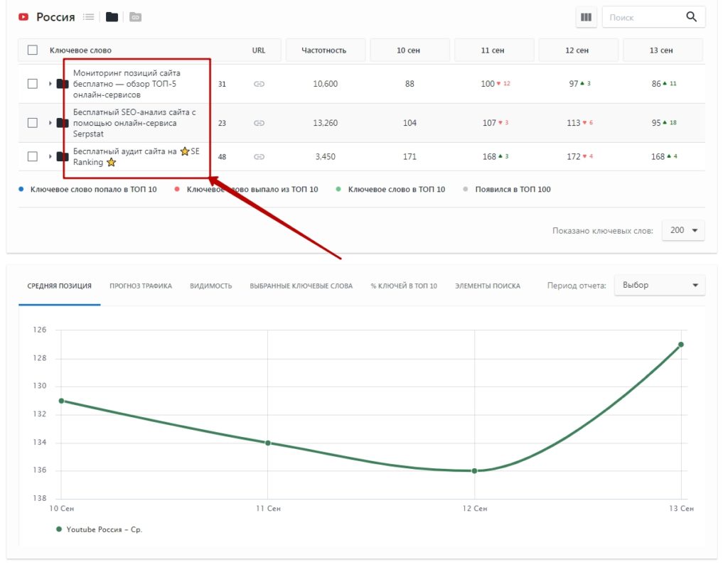The image size is (728, 567).
Task: Click the Появился в ТОП 100 legend
Action: tap(507, 189)
